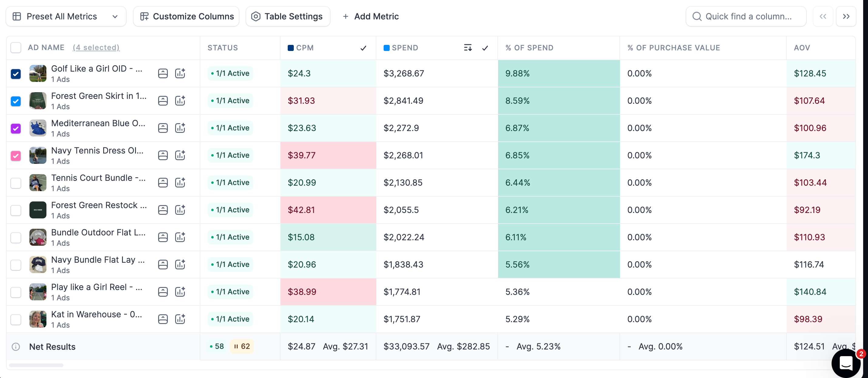This screenshot has width=868, height=378.
Task: Click chart sparkle icon for Kat in Warehouse
Action: point(180,319)
